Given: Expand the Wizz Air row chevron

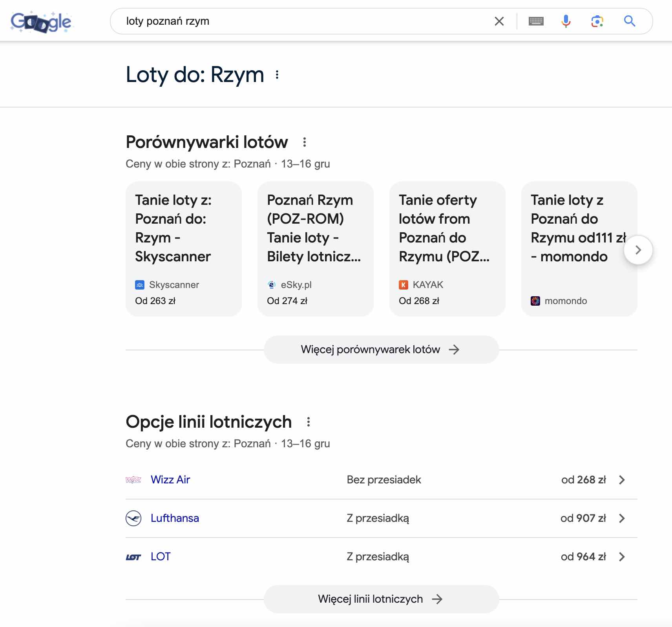Looking at the screenshot, I should pos(622,480).
